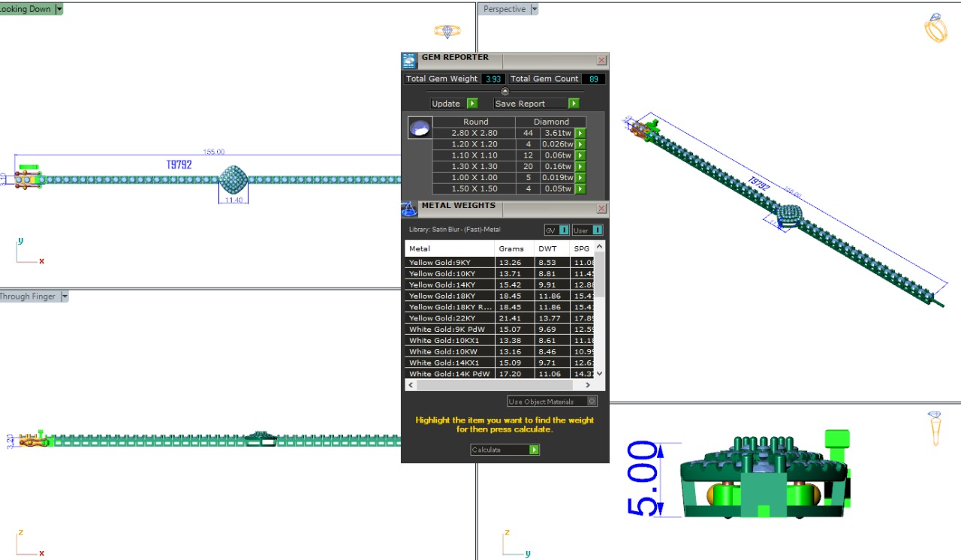Click the 11.40 dimension in Looking Down viewport
The width and height of the screenshot is (961, 560).
pos(233,200)
